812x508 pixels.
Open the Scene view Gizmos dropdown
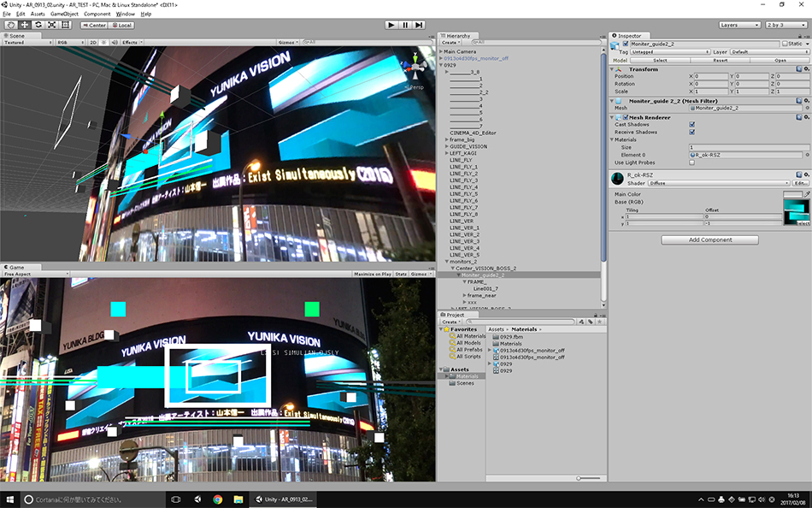click(x=288, y=43)
